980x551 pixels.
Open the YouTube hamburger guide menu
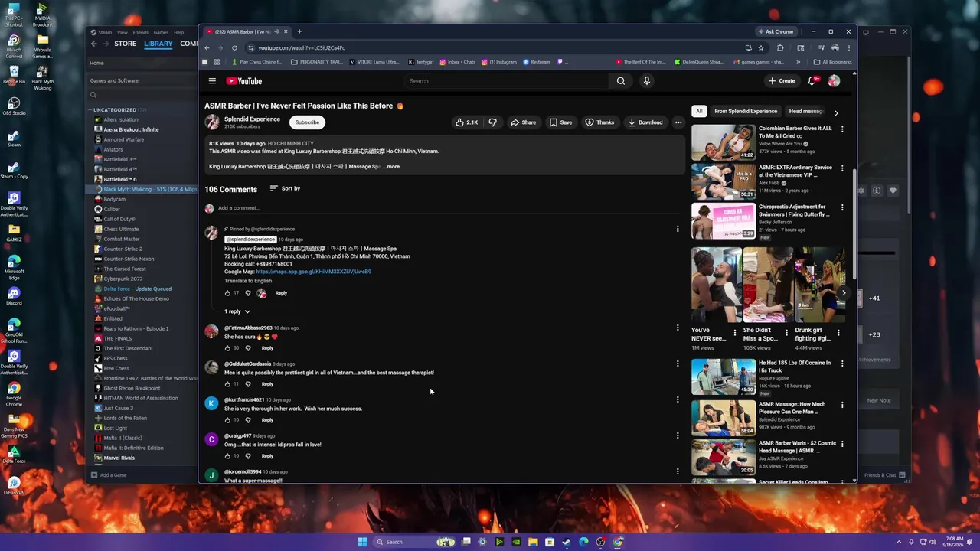pyautogui.click(x=212, y=81)
